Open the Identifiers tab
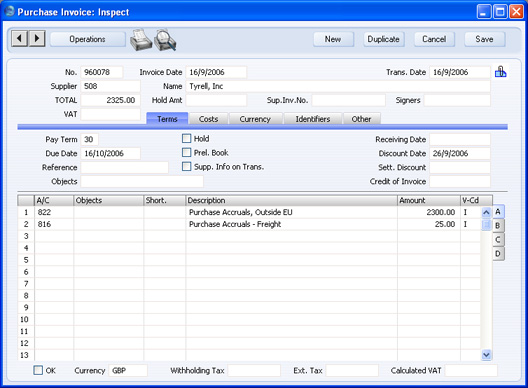Image resolution: width=528 pixels, height=388 pixels. pyautogui.click(x=313, y=119)
